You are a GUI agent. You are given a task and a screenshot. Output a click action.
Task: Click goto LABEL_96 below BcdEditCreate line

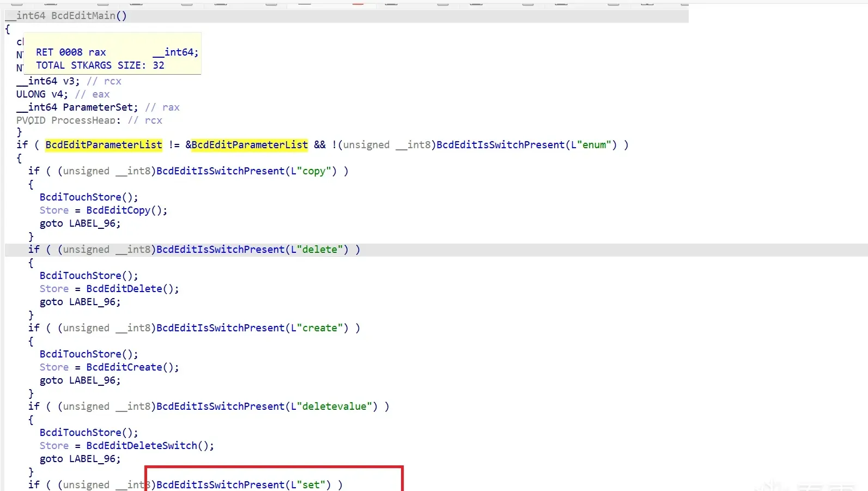point(80,380)
